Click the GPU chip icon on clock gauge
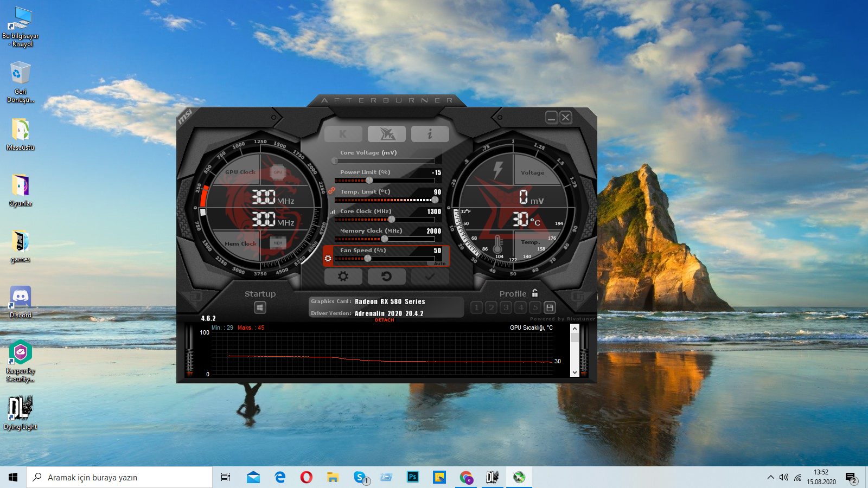 click(278, 172)
